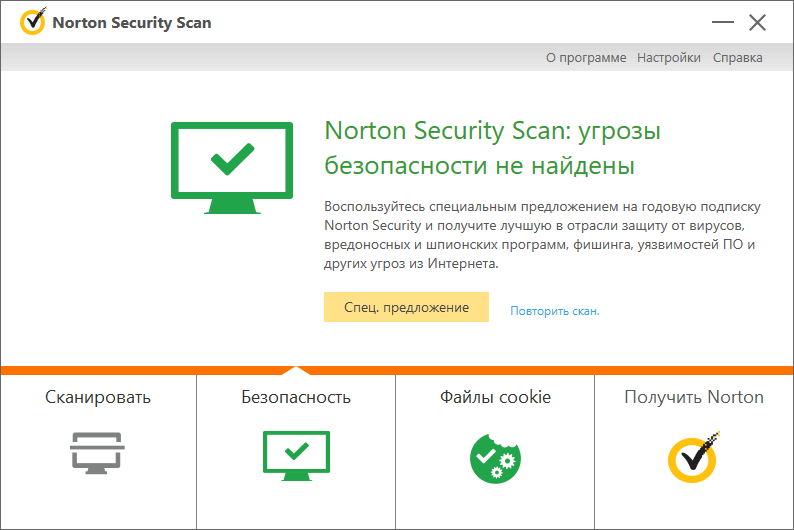This screenshot has height=530, width=794.
Task: Click the Norton Security Scan window title text
Action: click(131, 22)
